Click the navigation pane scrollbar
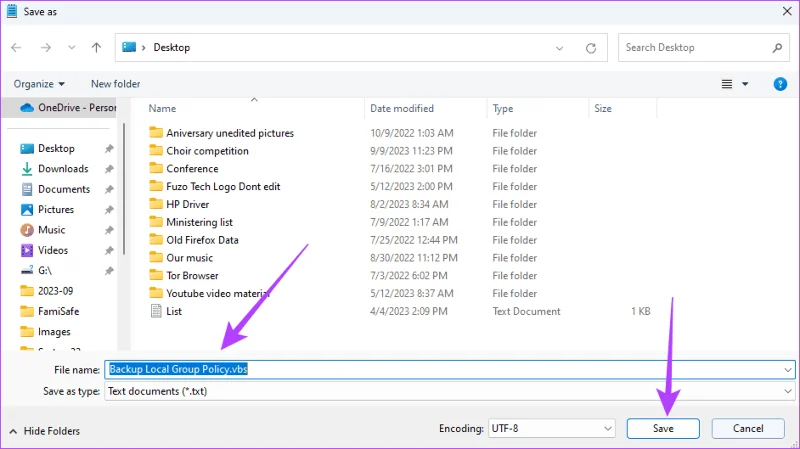Screen dimensions: 800x449 click(123, 189)
